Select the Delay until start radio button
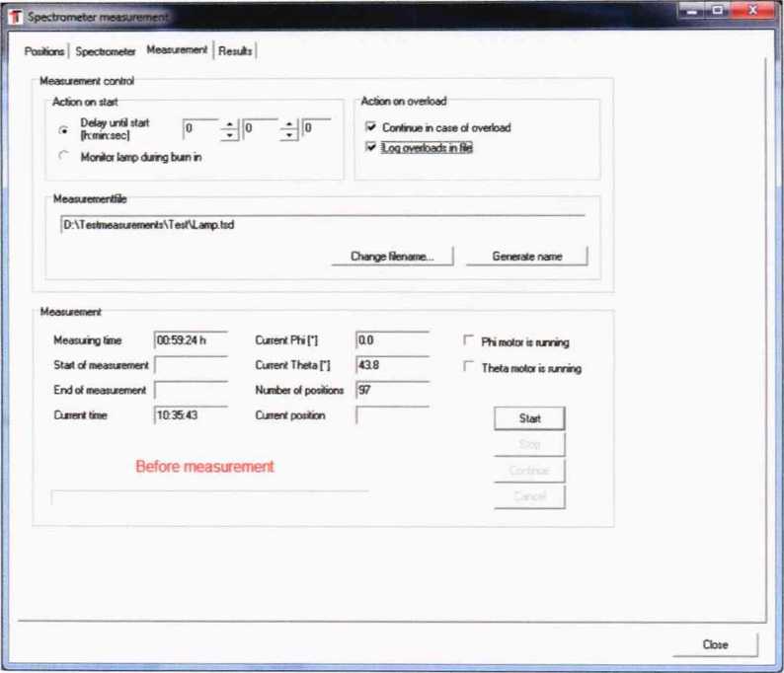784x673 pixels. 64,129
